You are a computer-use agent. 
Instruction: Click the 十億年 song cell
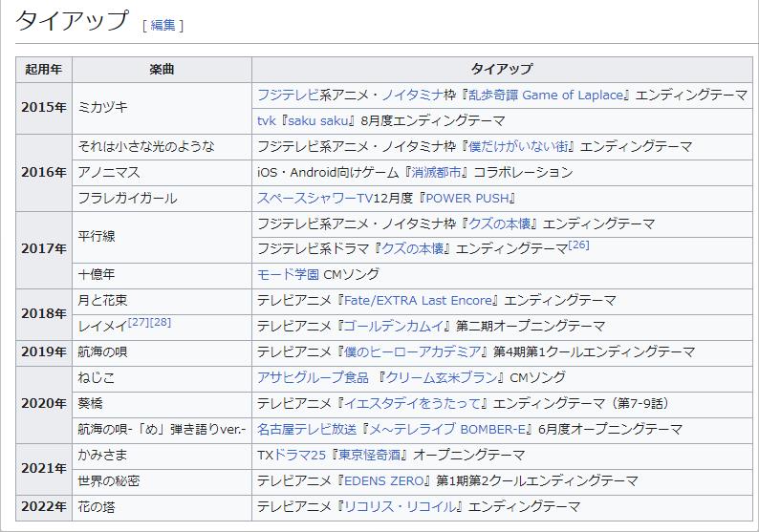pyautogui.click(x=162, y=275)
